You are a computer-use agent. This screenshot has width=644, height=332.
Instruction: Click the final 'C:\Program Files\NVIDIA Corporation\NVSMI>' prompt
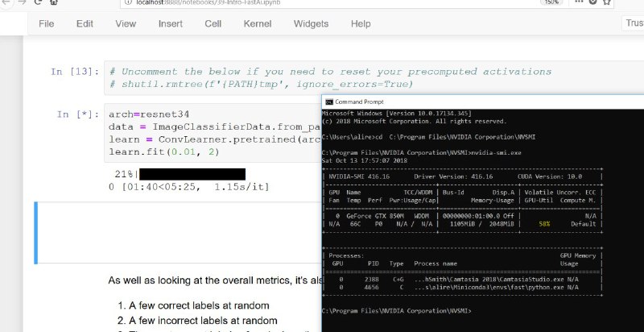pos(397,310)
